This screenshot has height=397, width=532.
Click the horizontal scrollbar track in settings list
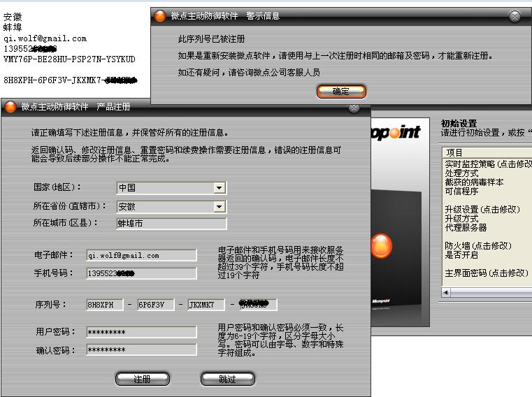coord(491,292)
